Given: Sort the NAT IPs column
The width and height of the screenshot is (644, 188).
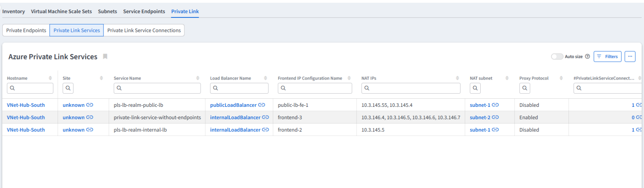Looking at the screenshot, I should pyautogui.click(x=457, y=78).
